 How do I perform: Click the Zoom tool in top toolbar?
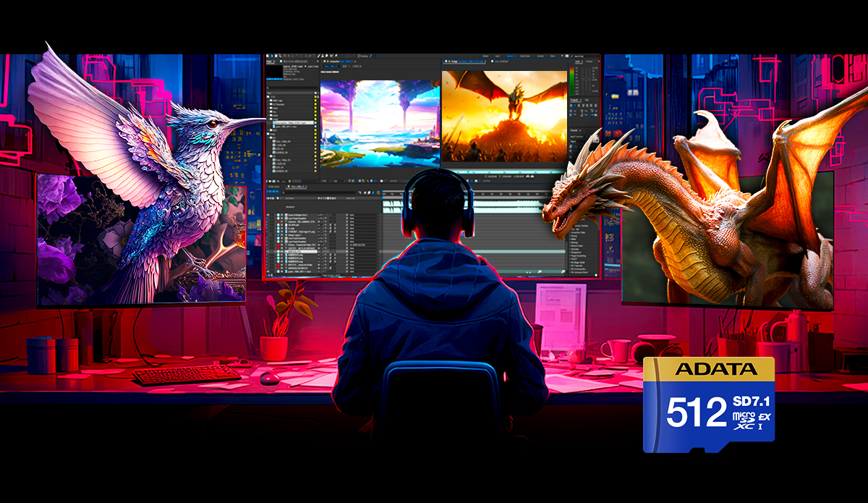(x=279, y=56)
